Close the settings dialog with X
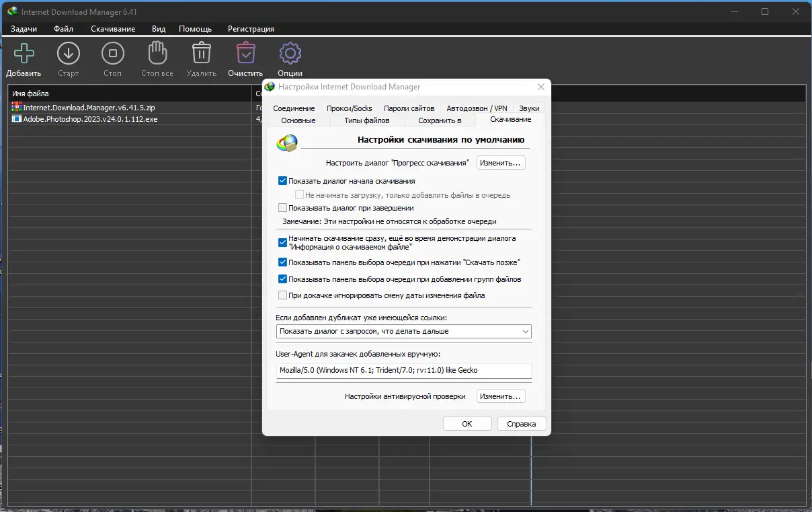The width and height of the screenshot is (812, 512). pyautogui.click(x=541, y=87)
